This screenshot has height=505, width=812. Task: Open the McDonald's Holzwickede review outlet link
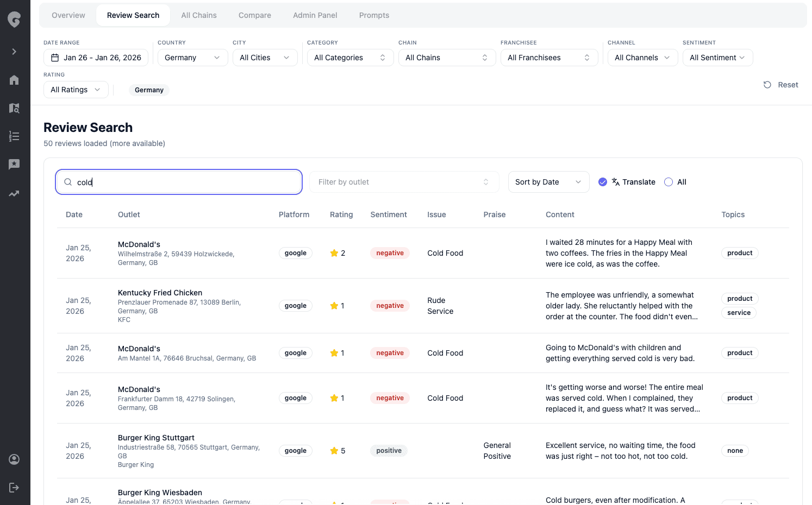pos(139,244)
